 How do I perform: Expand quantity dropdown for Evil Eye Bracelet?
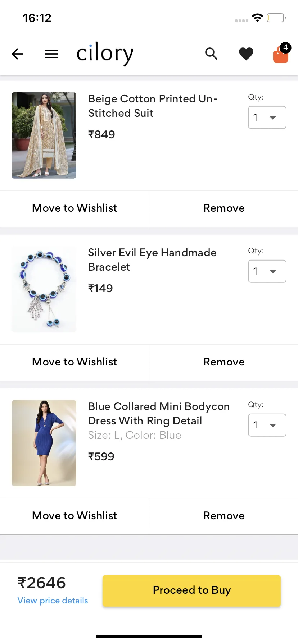(267, 271)
